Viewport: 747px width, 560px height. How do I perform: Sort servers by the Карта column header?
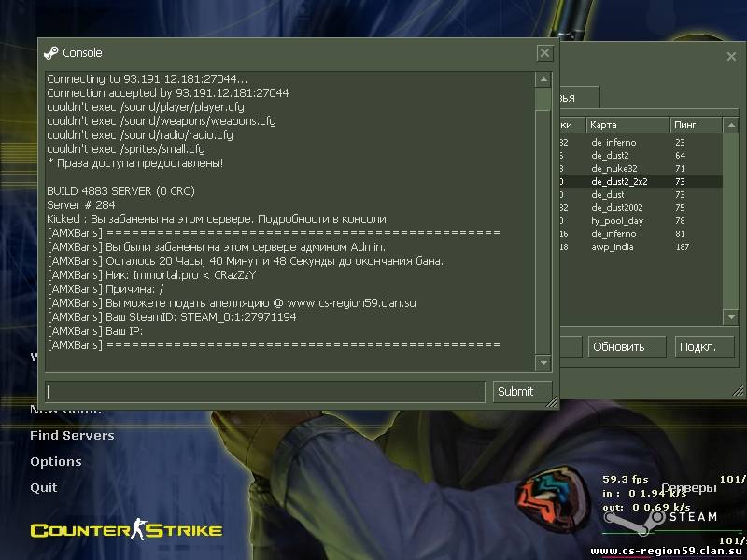click(627, 125)
